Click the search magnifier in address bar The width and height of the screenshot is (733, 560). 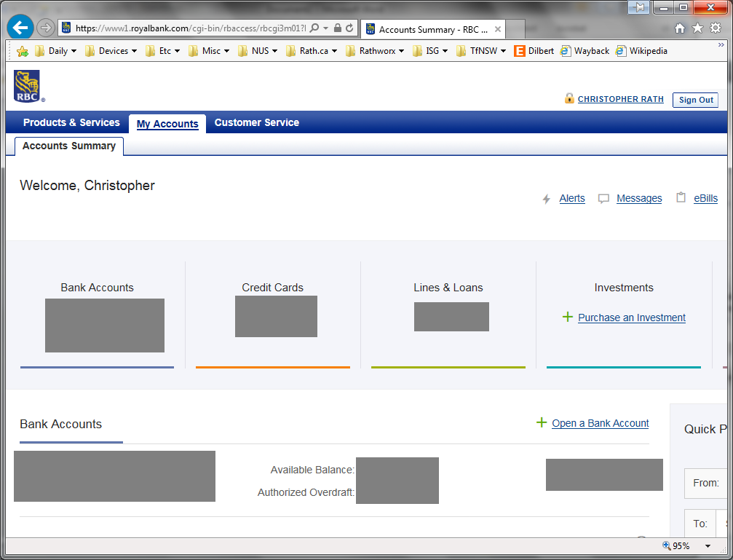(x=314, y=28)
